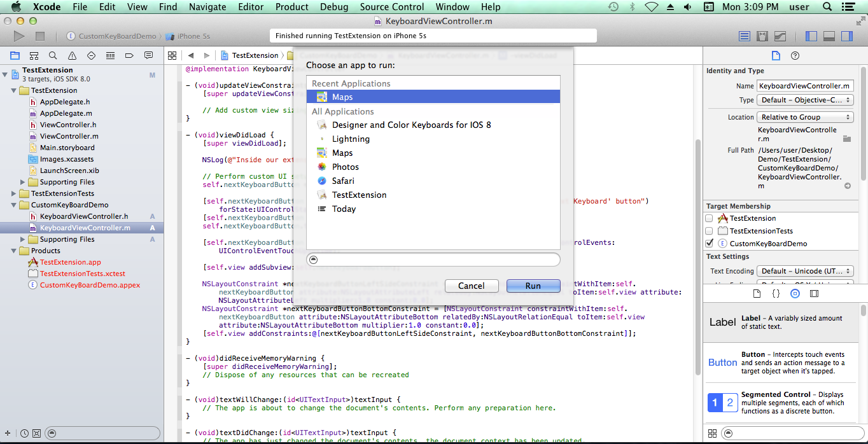Screen dimensions: 868x444
Task: Open the Product menu
Action: [292, 7]
